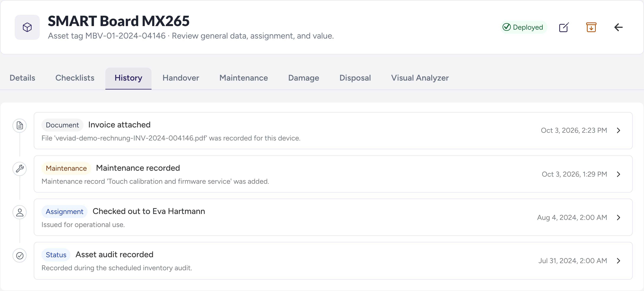Click the Maintenance category tag in history list
This screenshot has height=291, width=644.
[66, 168]
